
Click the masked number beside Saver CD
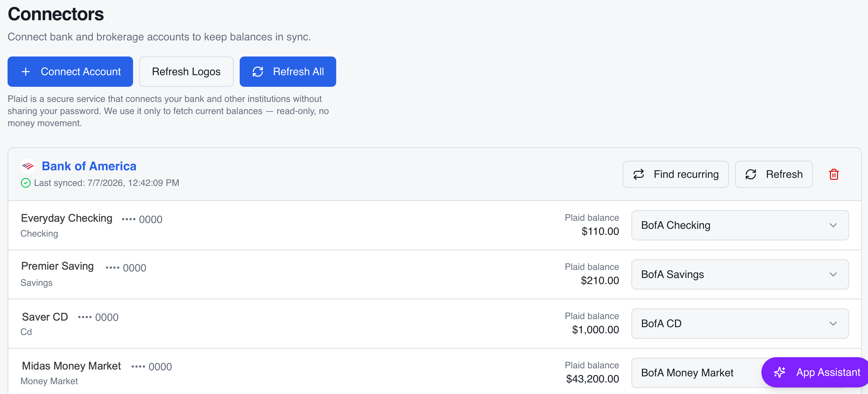click(98, 317)
